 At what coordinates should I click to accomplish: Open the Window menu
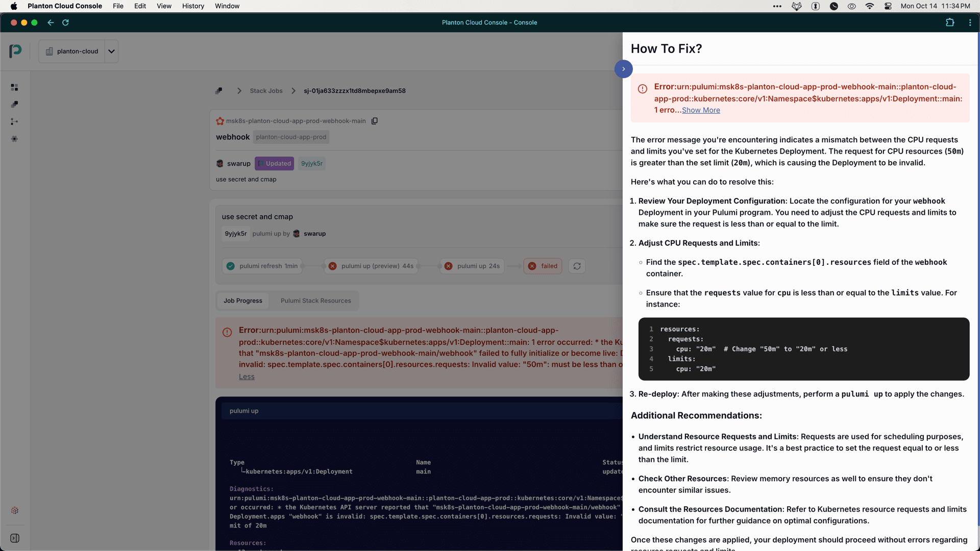point(227,6)
